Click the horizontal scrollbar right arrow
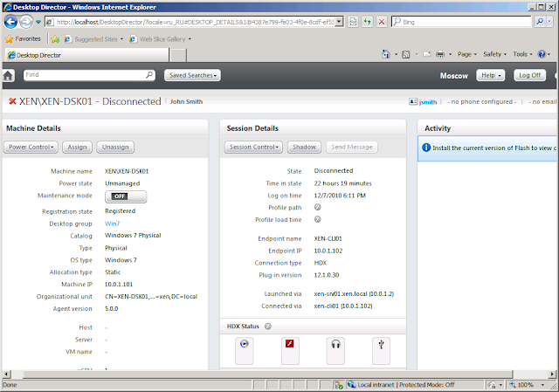 pos(552,375)
